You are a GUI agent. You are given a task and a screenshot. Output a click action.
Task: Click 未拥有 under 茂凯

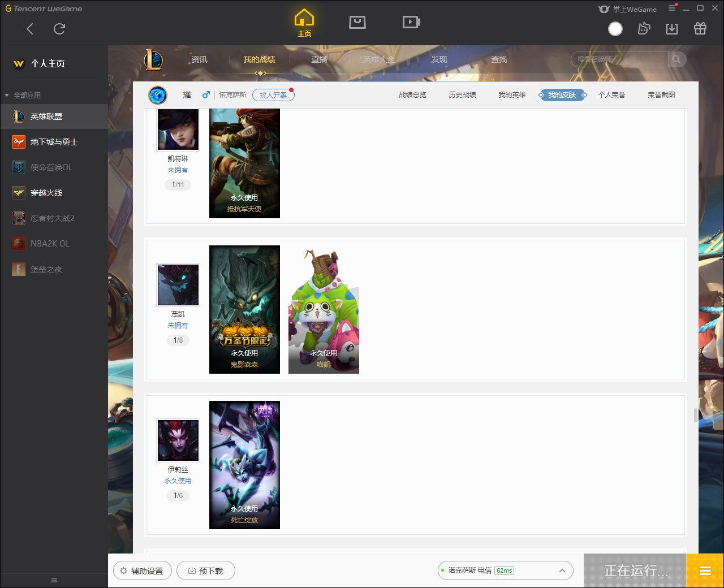click(178, 326)
